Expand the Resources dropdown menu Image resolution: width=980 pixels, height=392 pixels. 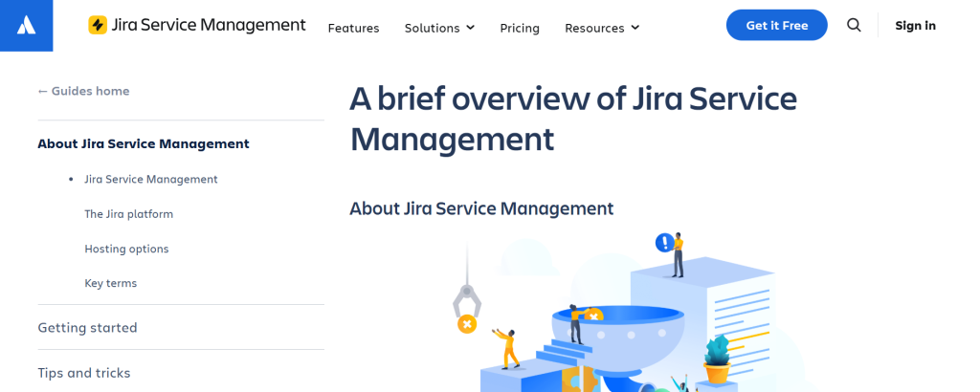(601, 28)
